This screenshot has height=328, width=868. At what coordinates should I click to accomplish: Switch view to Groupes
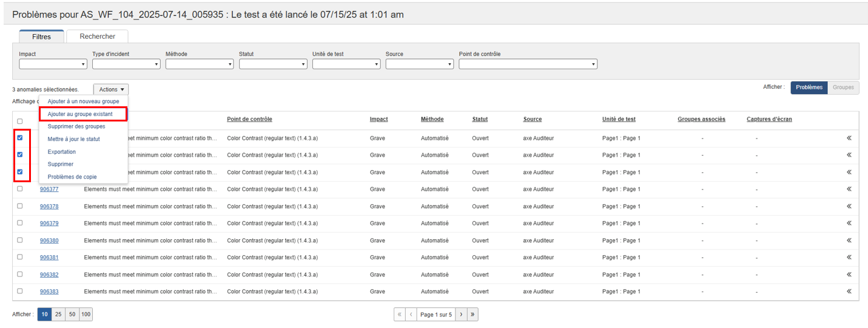843,87
